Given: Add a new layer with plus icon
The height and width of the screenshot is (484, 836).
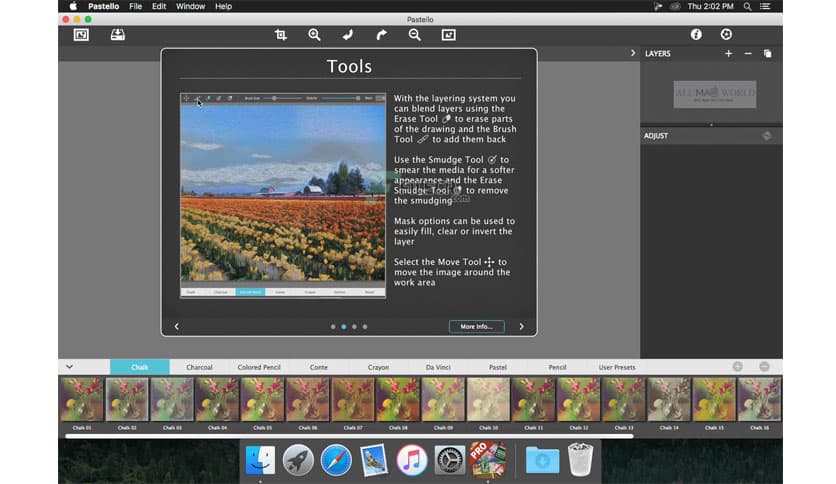Looking at the screenshot, I should tap(728, 53).
